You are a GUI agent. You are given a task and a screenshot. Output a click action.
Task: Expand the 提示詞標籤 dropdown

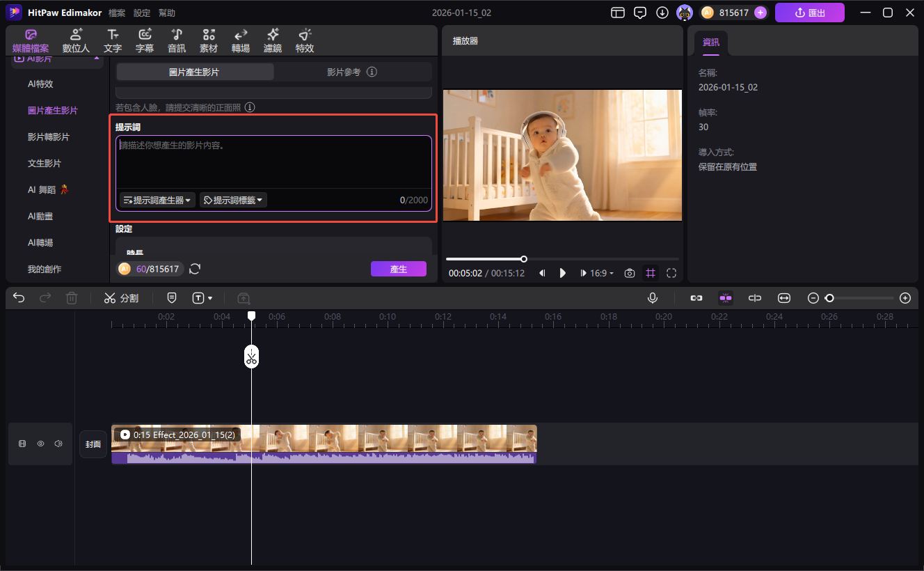[233, 201]
